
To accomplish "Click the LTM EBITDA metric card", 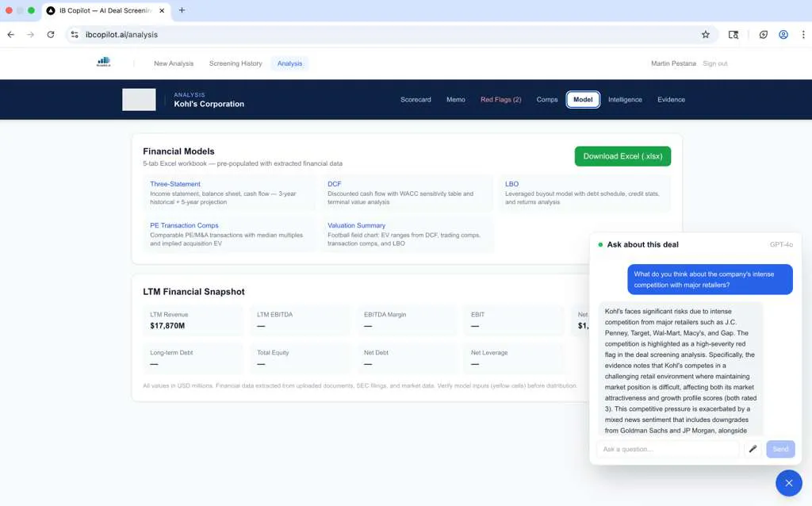I will tap(300, 320).
